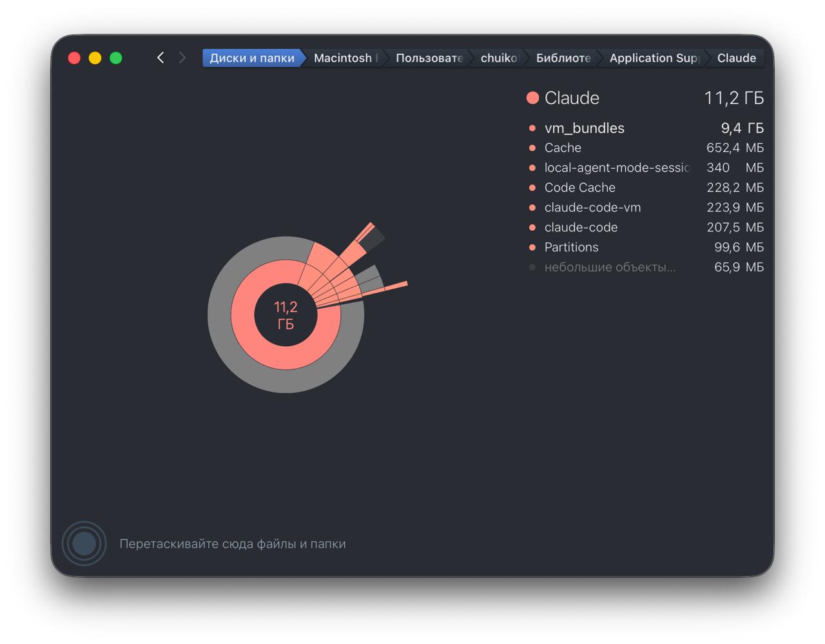825x644 pixels.
Task: Click the 11,2 ГБ center of the sunburst chart
Action: [286, 315]
